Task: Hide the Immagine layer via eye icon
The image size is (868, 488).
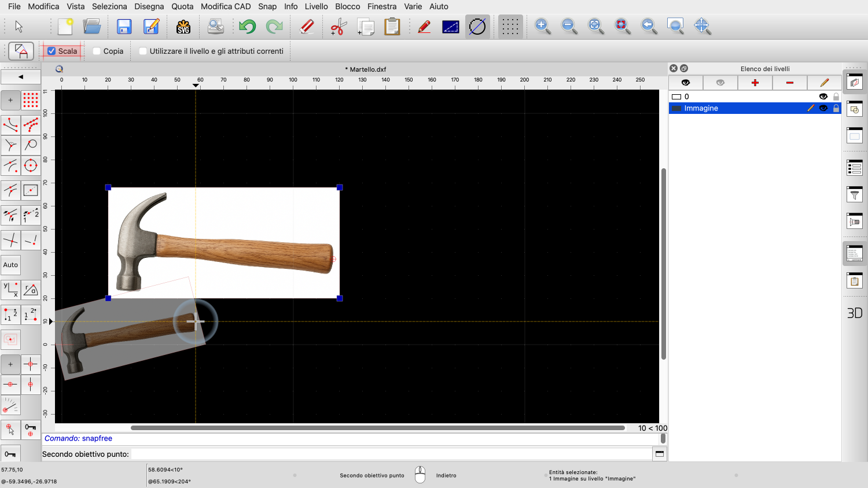Action: pos(823,108)
